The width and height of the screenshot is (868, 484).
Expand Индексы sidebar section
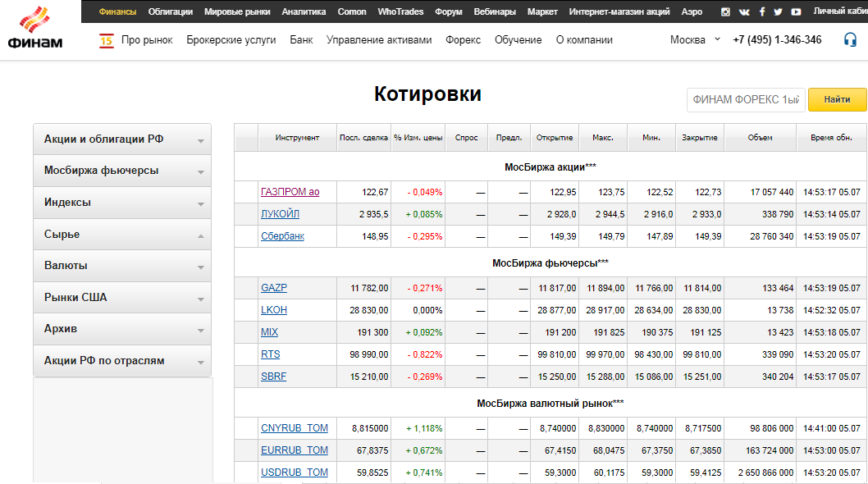122,202
